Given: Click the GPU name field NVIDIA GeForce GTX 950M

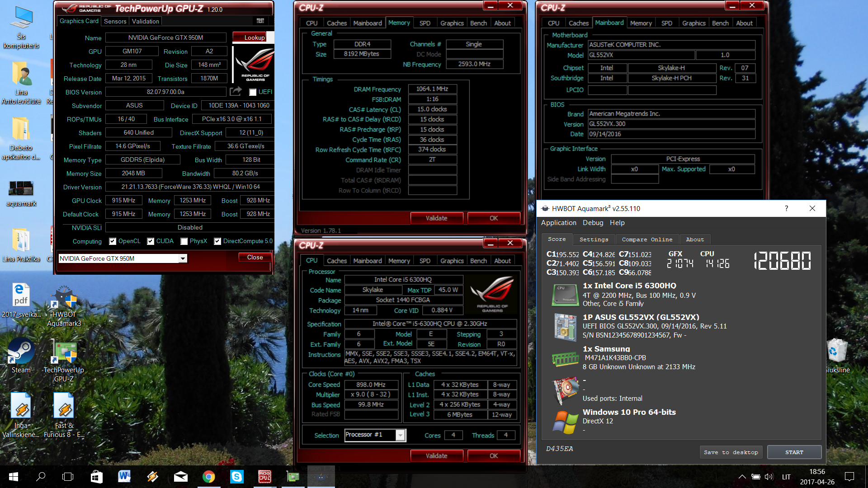Looking at the screenshot, I should click(x=166, y=38).
